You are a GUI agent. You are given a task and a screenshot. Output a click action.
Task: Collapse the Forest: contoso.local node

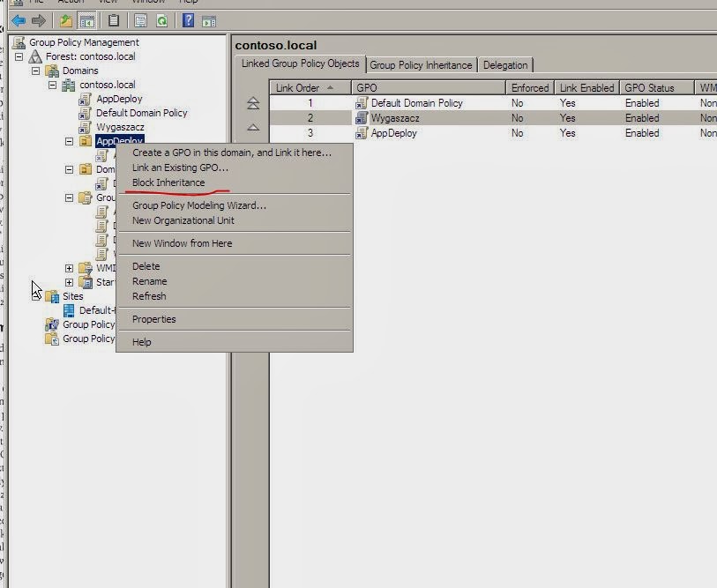click(x=19, y=56)
